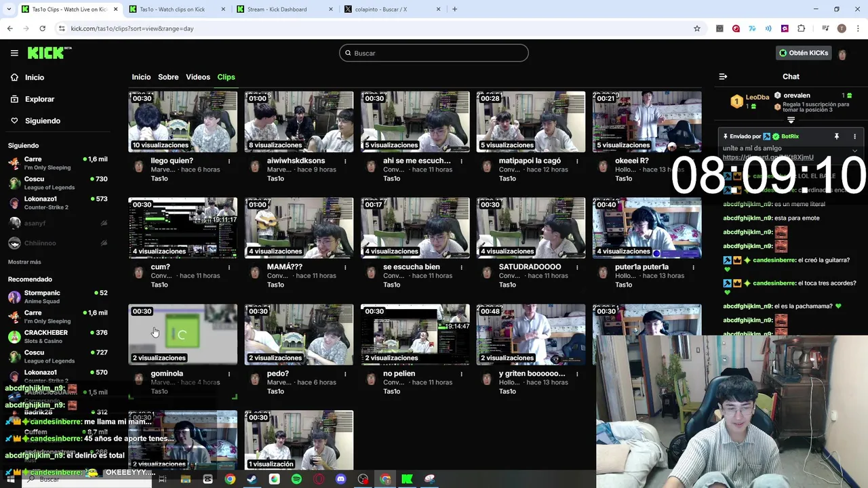Open view site information icon in address bar
868x488 pixels.
(62, 28)
